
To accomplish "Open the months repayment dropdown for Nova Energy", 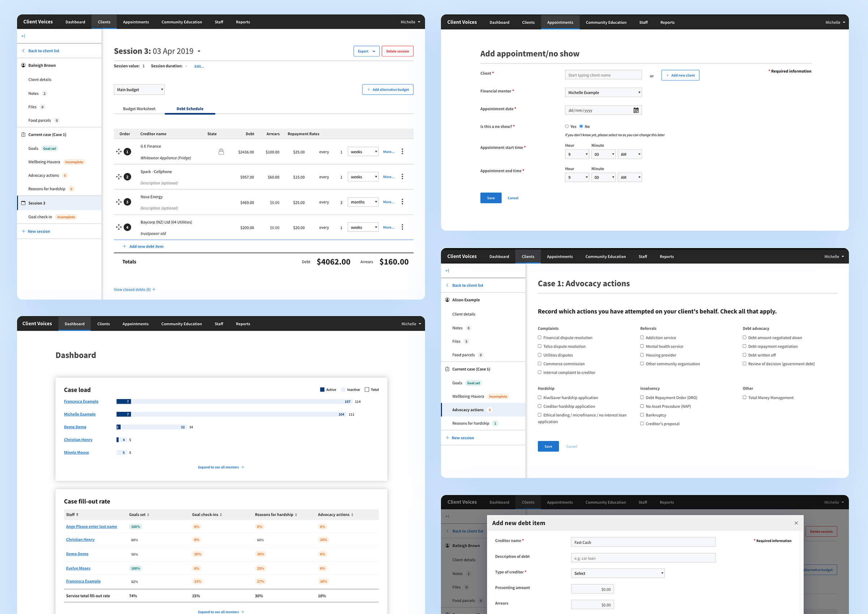I will pyautogui.click(x=362, y=202).
